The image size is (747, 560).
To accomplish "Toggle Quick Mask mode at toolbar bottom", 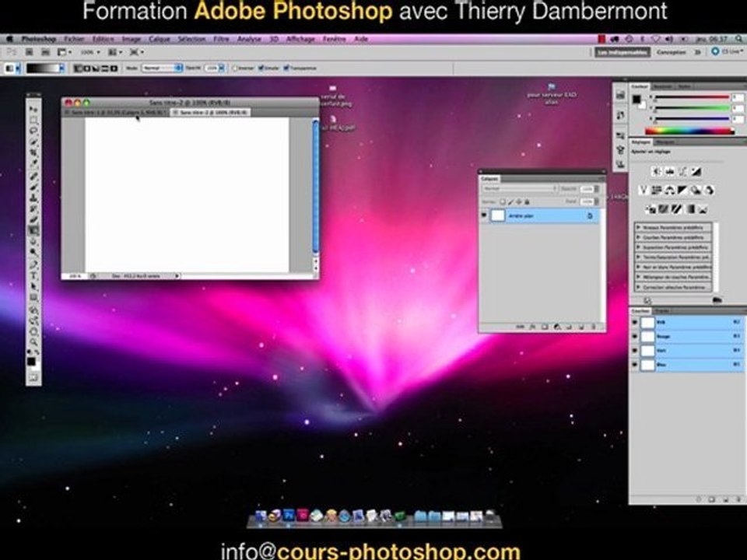I will coord(33,378).
